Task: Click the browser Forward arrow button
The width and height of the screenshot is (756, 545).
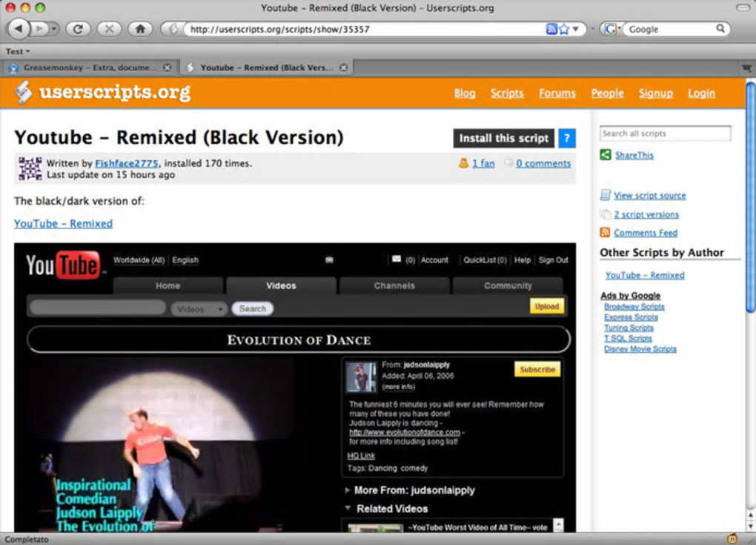Action: (x=39, y=29)
